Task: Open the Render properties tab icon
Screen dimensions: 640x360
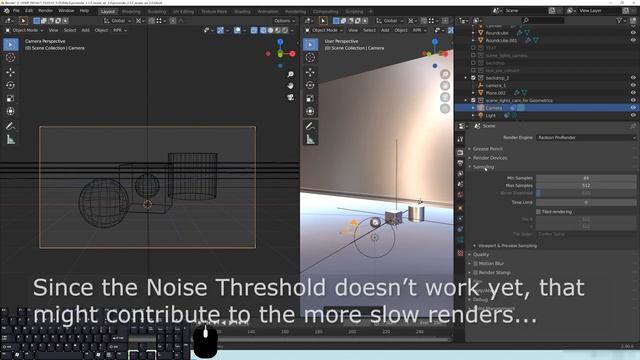Action: coord(460,152)
